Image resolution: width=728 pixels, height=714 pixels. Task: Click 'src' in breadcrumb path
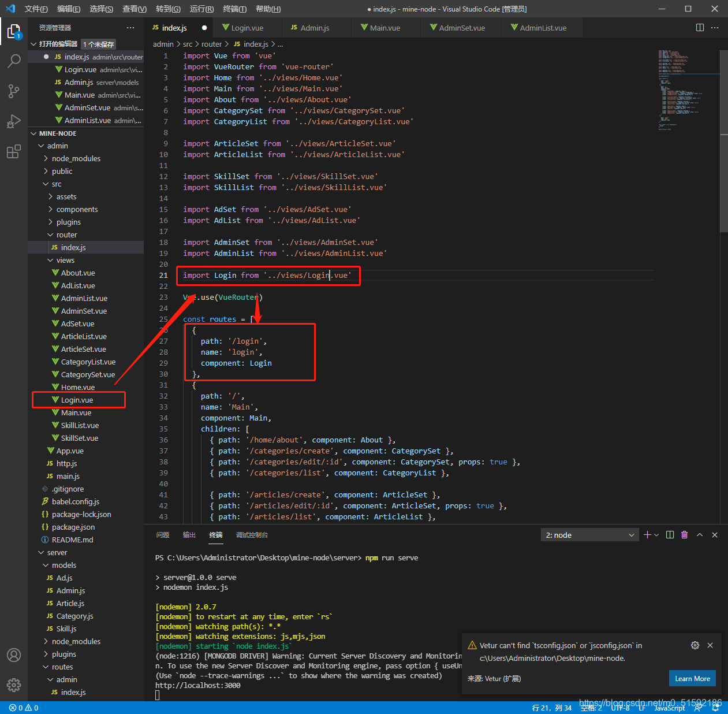(188, 44)
